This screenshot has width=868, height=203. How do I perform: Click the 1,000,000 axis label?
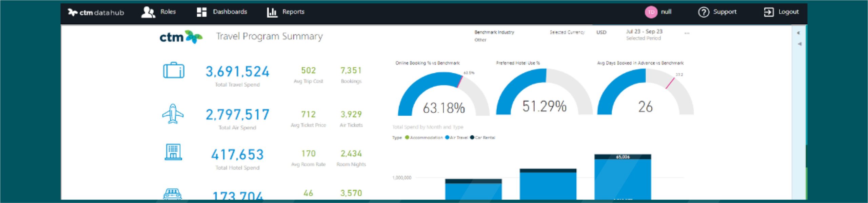tap(402, 178)
